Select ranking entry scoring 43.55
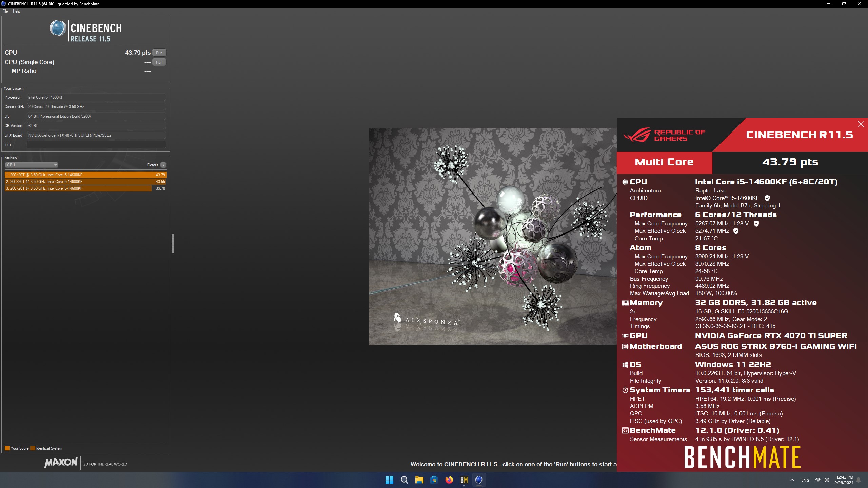This screenshot has width=868, height=488. click(x=85, y=182)
